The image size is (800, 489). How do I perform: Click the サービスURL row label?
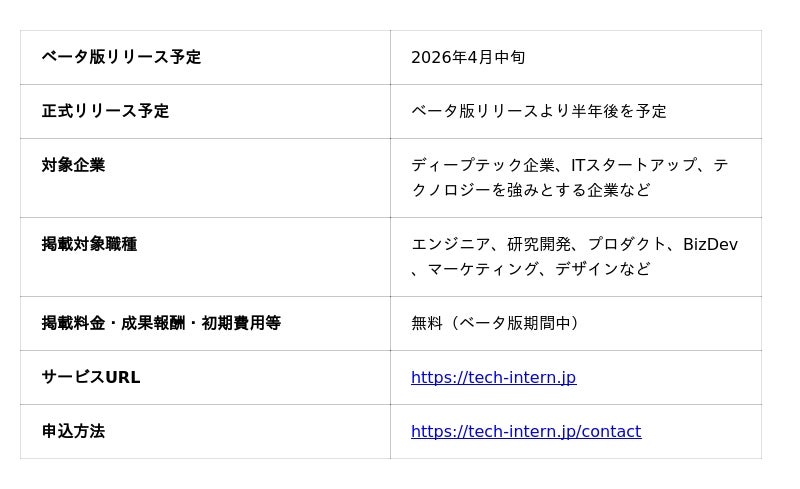tap(90, 378)
